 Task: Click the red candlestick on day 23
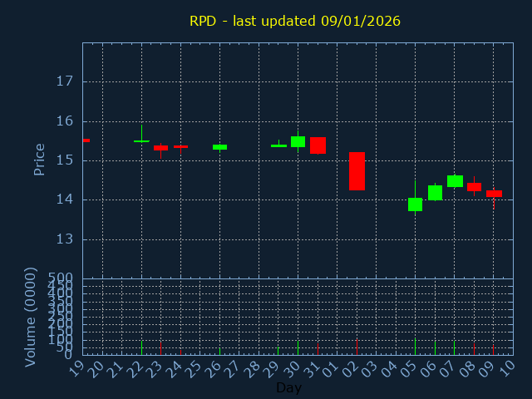pyautogui.click(x=160, y=148)
